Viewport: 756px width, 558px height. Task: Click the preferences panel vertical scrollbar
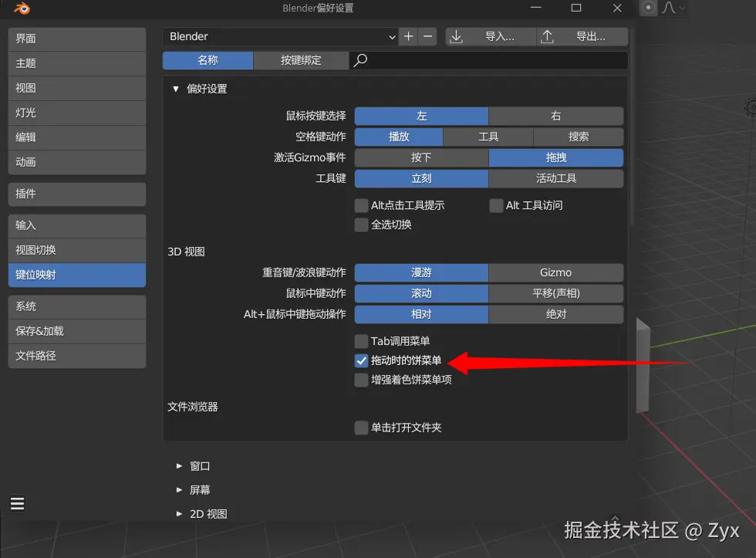coord(632,127)
